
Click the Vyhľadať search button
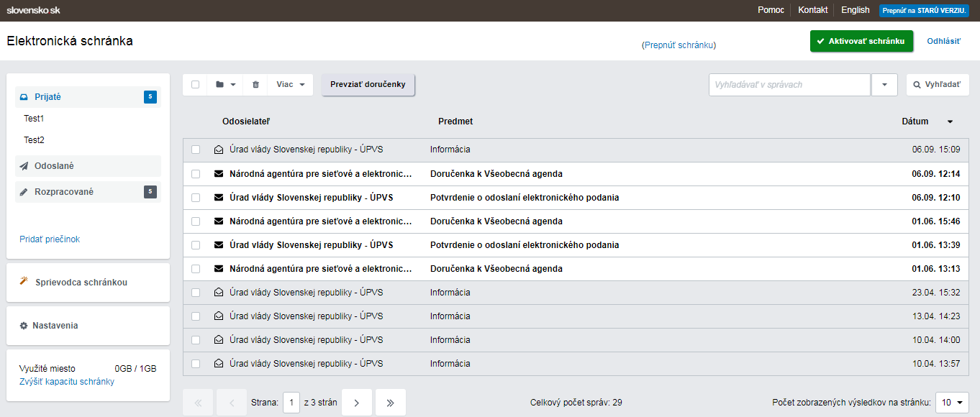[x=937, y=85]
